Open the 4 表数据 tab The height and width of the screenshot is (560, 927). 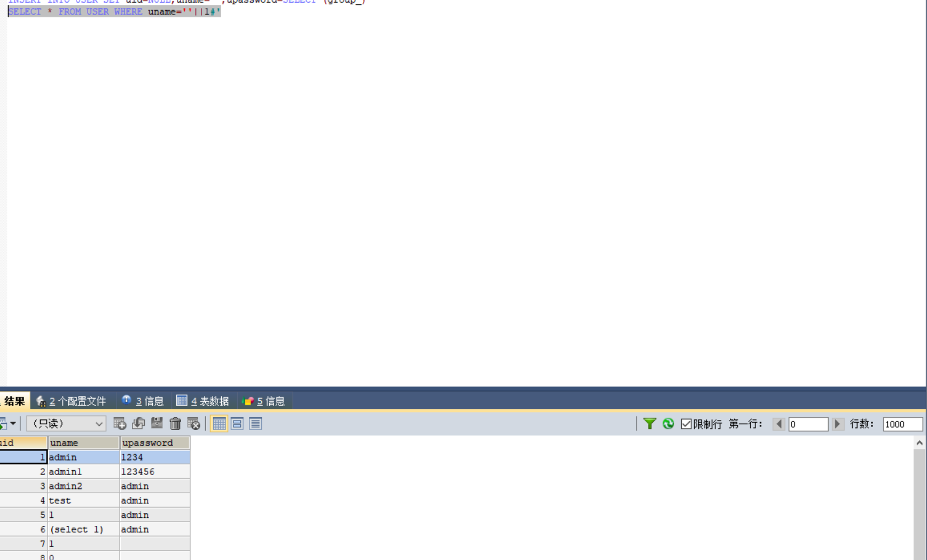(202, 401)
